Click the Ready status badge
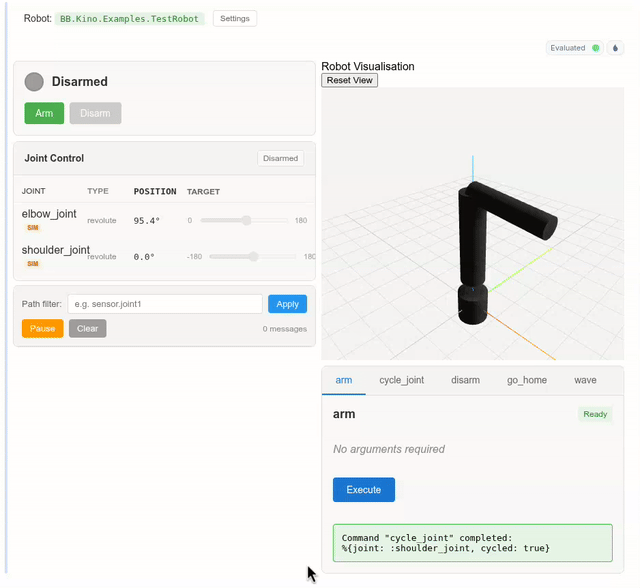Viewport: 640px width, 588px height. [595, 414]
